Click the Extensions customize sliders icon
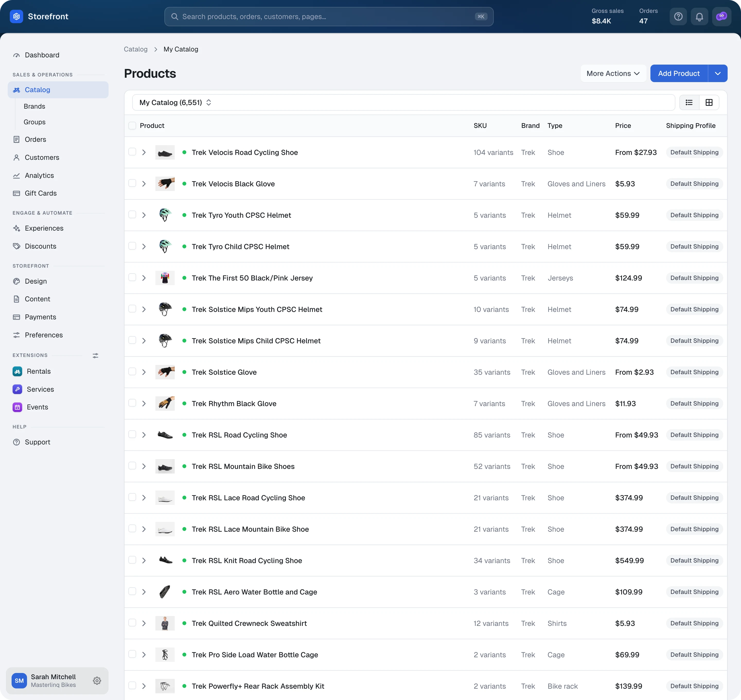The height and width of the screenshot is (700, 741). click(95, 356)
